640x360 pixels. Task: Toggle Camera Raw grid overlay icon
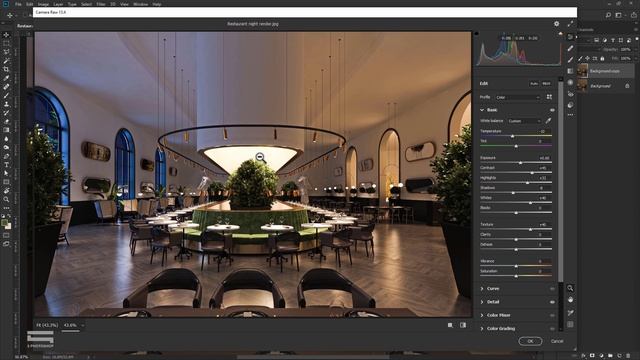[570, 324]
